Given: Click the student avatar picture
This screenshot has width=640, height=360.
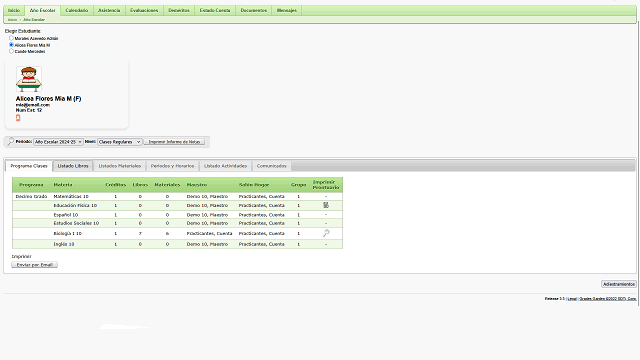Looking at the screenshot, I should pyautogui.click(x=29, y=79).
